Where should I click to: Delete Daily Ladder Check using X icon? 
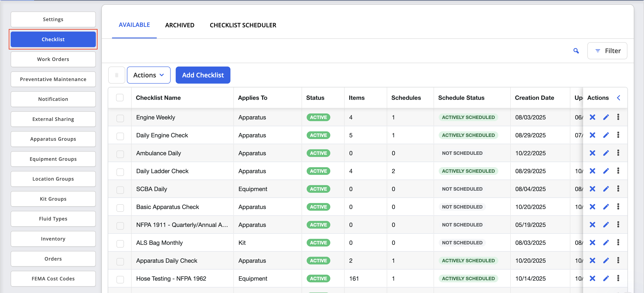[592, 171]
